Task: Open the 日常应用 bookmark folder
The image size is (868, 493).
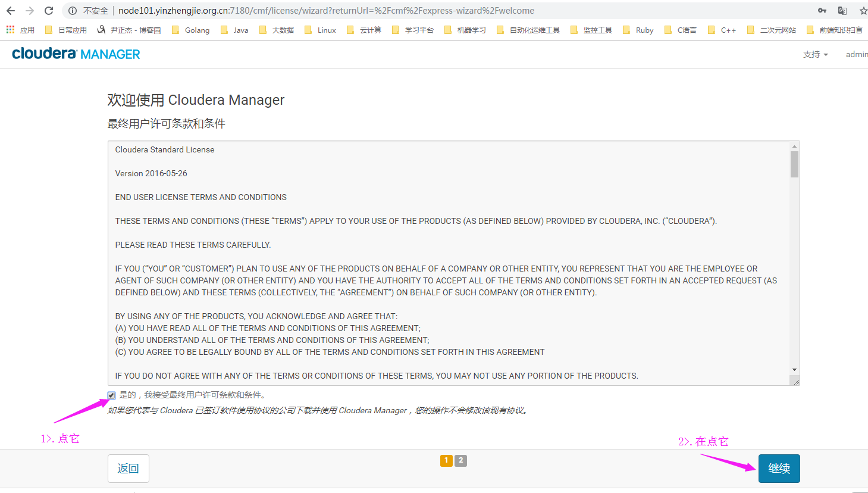Action: (66, 30)
